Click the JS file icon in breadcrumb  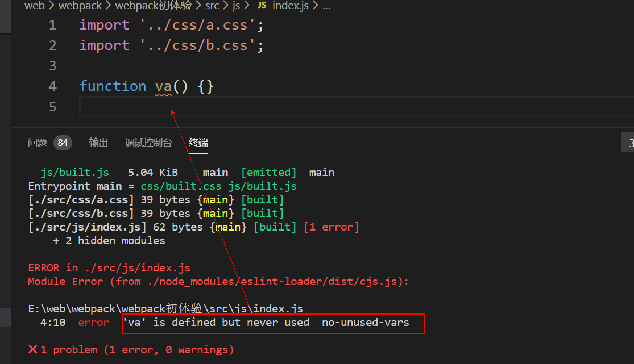click(x=262, y=6)
